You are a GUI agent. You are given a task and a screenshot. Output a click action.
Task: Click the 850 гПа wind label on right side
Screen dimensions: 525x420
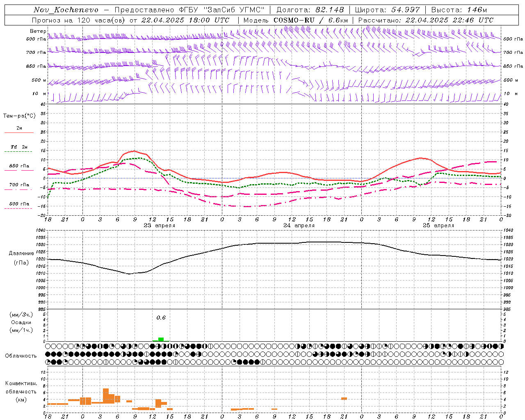pyautogui.click(x=513, y=66)
